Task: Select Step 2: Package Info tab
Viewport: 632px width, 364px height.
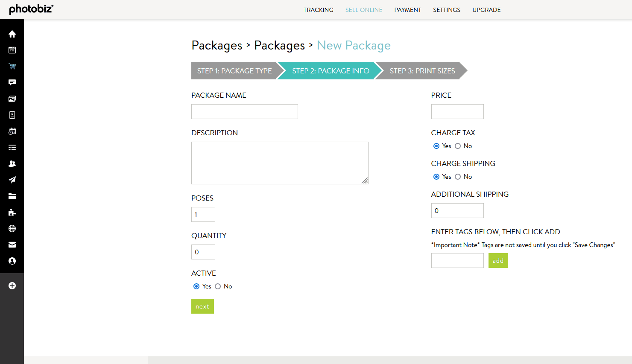Action: 331,71
